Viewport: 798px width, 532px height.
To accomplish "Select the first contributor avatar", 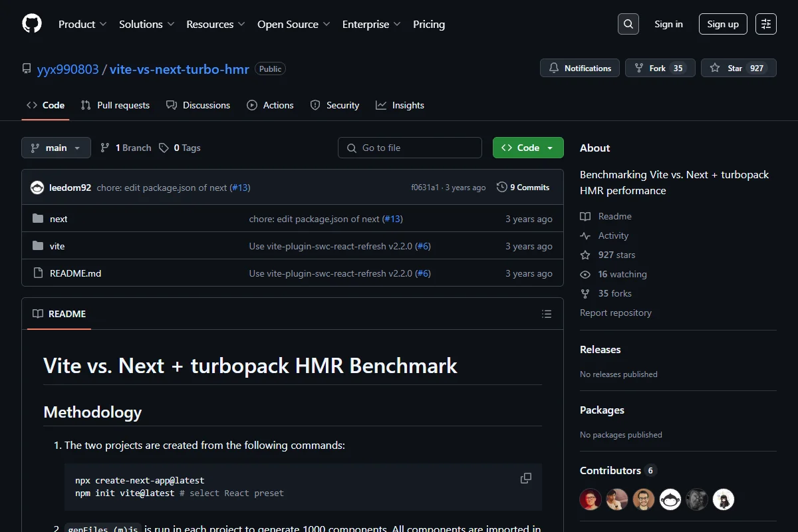I will tap(591, 499).
